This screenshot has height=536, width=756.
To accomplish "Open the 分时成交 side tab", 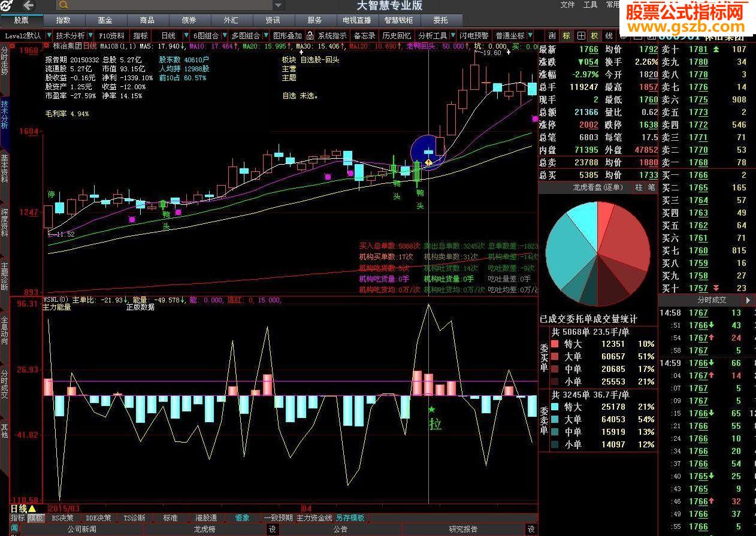I will point(5,384).
